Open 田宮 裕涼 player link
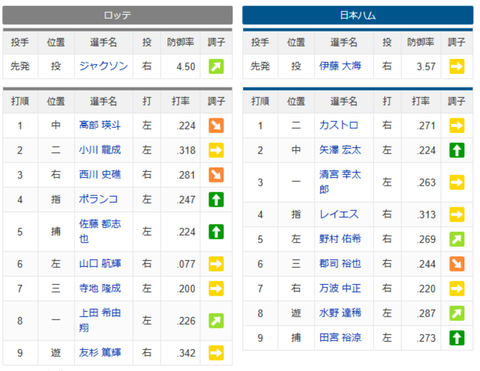The width and height of the screenshot is (480, 371). click(x=340, y=337)
